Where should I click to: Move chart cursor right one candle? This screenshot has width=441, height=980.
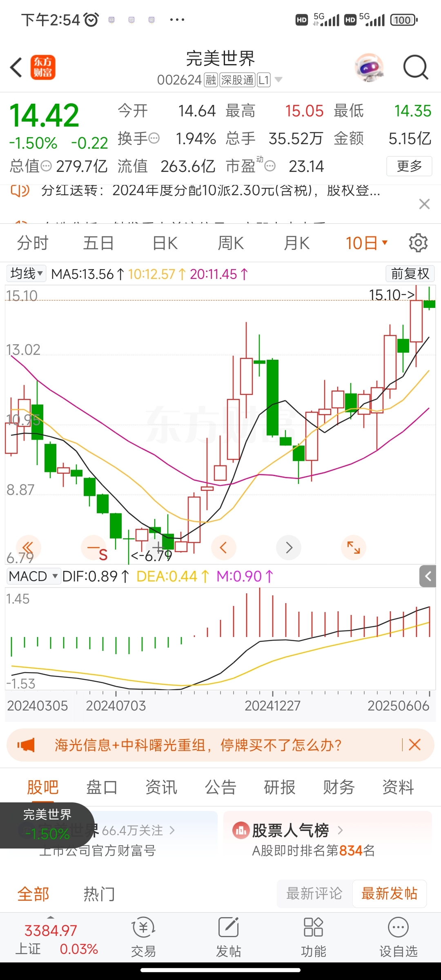(289, 548)
